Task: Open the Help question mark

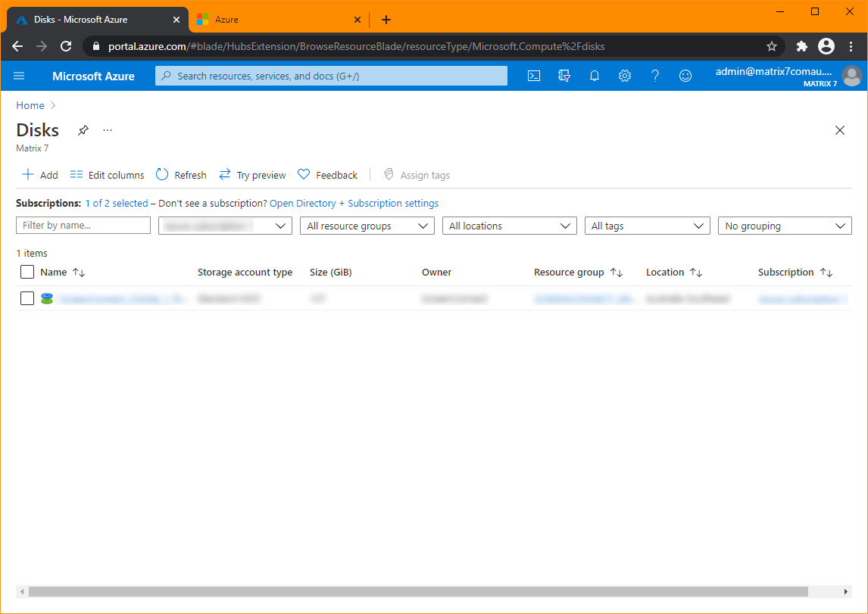Action: tap(655, 76)
